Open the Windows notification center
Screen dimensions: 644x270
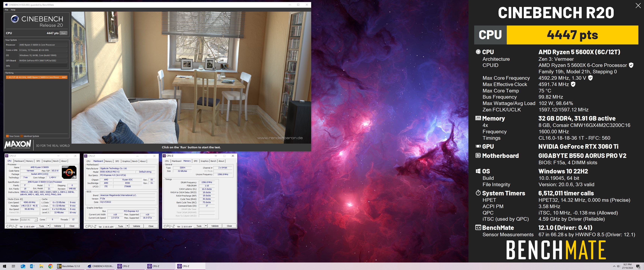coord(638,266)
